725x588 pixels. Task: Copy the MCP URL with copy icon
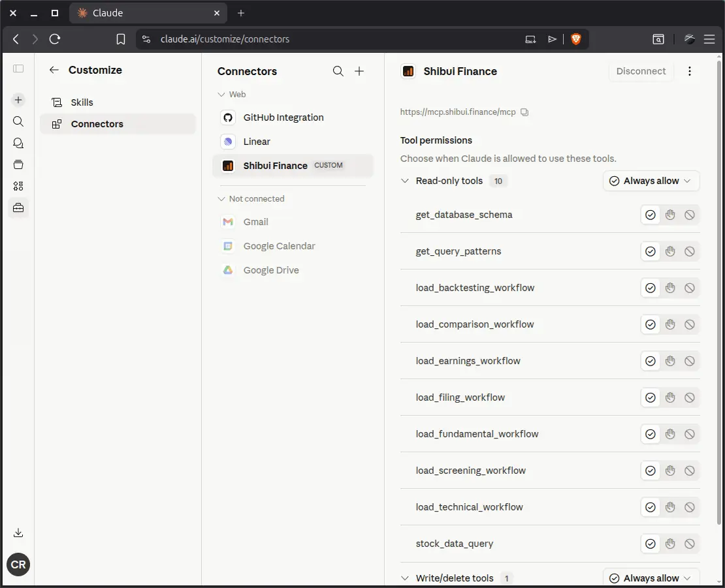(x=524, y=112)
